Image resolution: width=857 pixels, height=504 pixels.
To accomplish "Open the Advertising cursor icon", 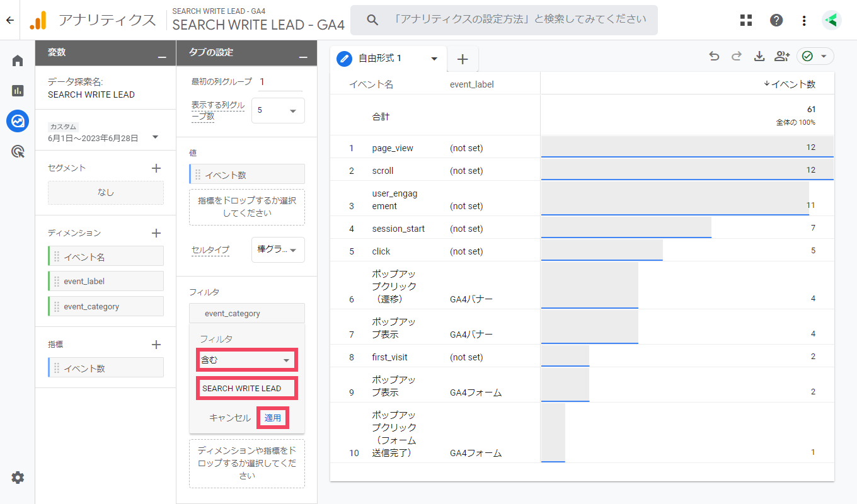I will point(18,151).
